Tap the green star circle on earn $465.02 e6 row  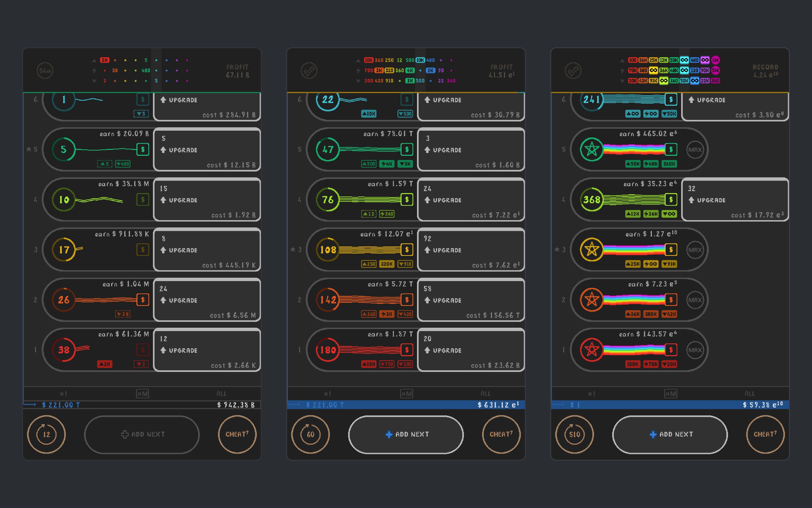592,150
